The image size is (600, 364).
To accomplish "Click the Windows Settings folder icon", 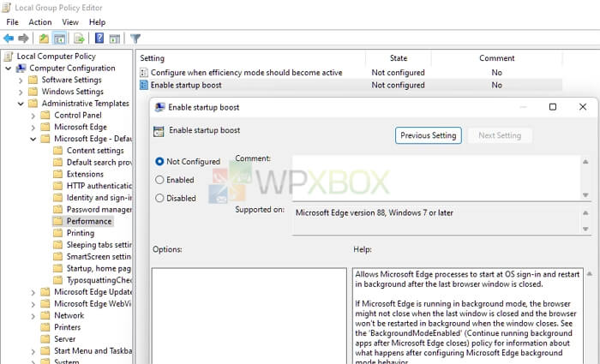I will 33,92.
